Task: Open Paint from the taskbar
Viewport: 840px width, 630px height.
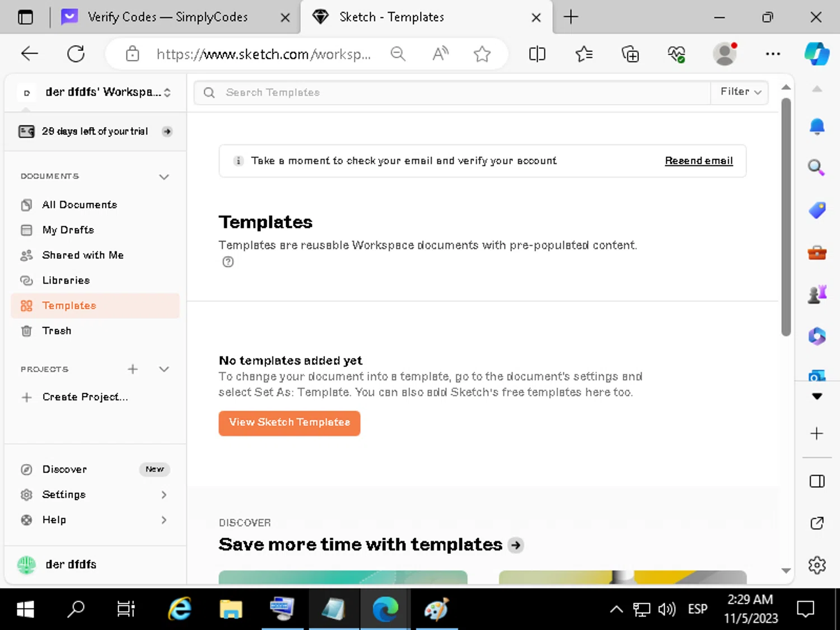Action: 436,609
